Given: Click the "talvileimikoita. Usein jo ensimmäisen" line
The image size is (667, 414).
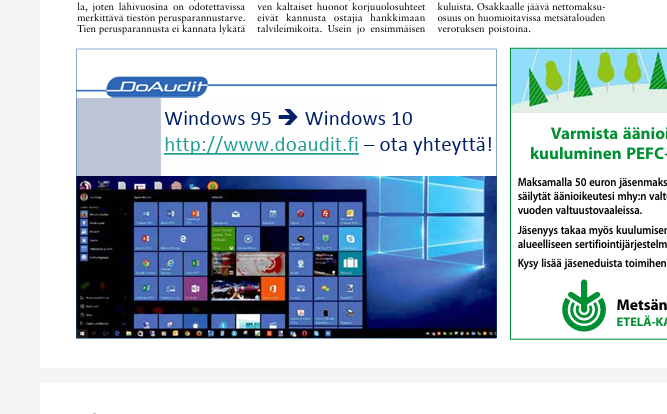Looking at the screenshot, I should coord(341,29).
